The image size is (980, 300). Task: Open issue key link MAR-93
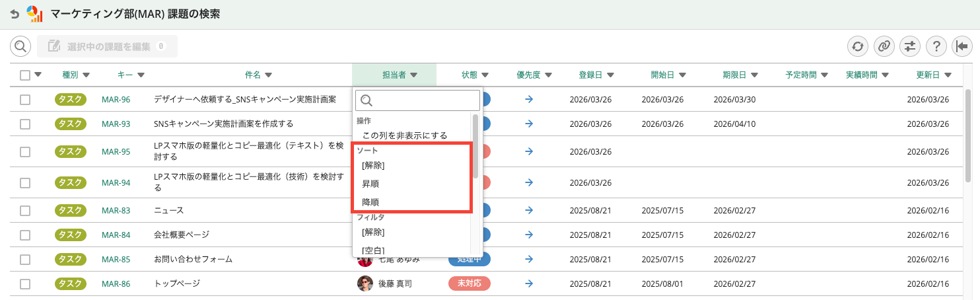coord(116,124)
